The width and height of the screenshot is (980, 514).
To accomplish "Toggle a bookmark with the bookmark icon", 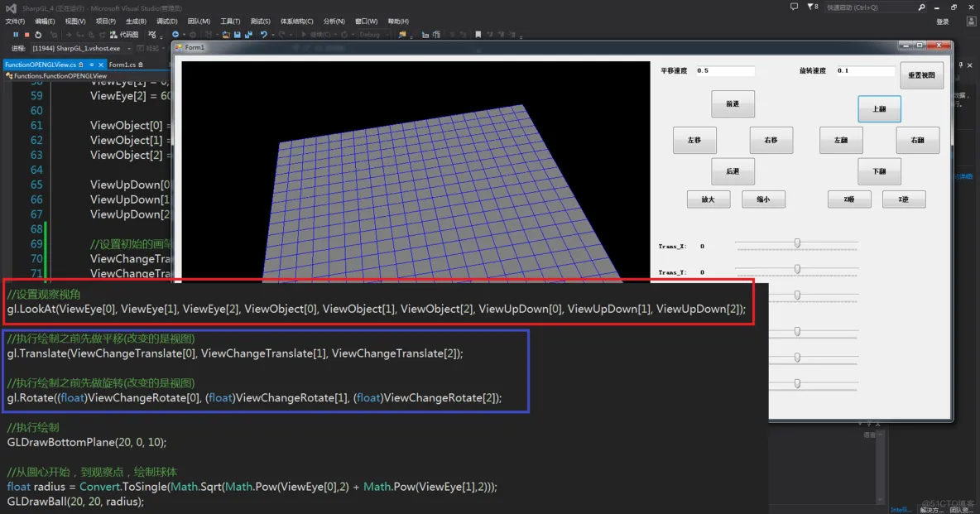I will click(478, 35).
